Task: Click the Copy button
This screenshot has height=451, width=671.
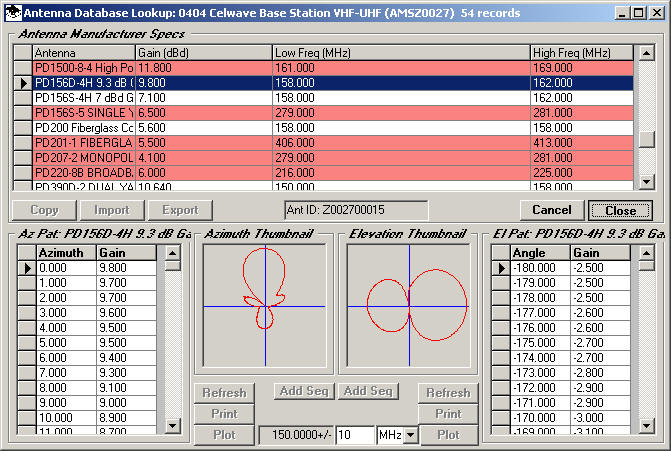Action: [44, 210]
